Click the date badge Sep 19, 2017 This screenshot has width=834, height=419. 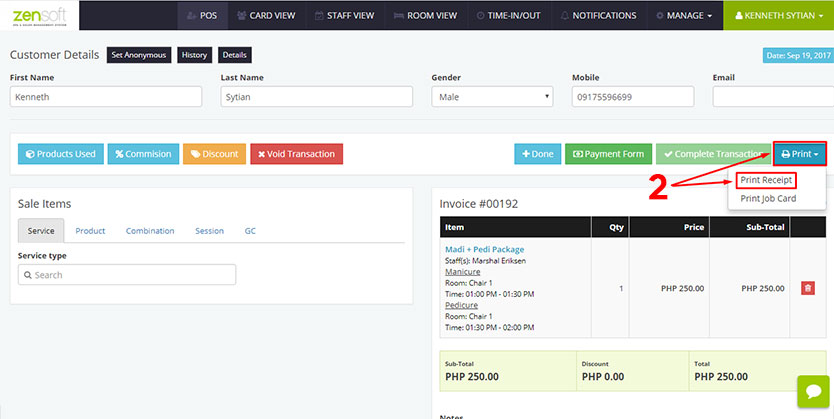click(x=798, y=55)
